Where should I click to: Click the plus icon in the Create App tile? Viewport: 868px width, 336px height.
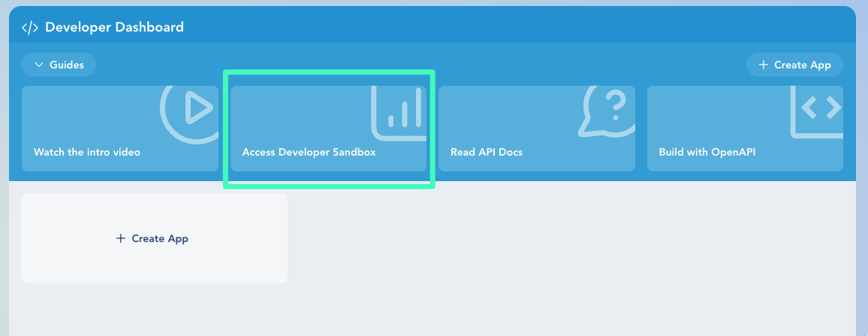point(121,238)
